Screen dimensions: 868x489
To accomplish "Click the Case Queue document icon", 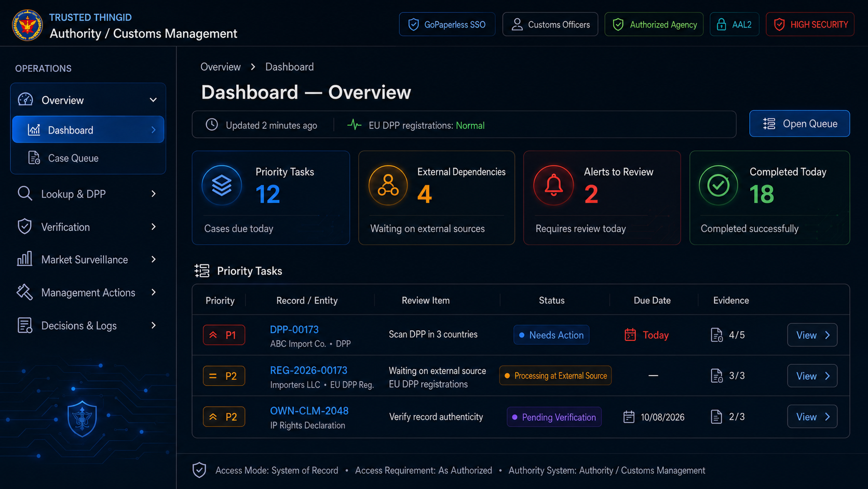I will point(34,158).
